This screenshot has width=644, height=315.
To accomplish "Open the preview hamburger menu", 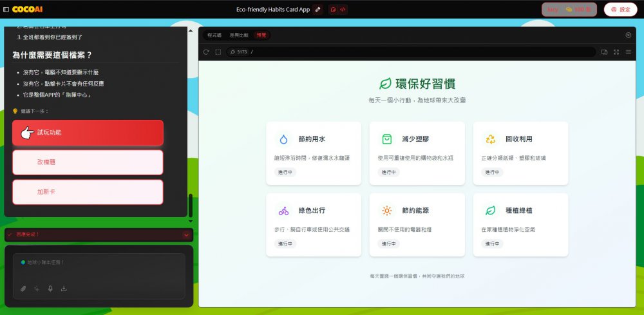I will pyautogui.click(x=629, y=52).
